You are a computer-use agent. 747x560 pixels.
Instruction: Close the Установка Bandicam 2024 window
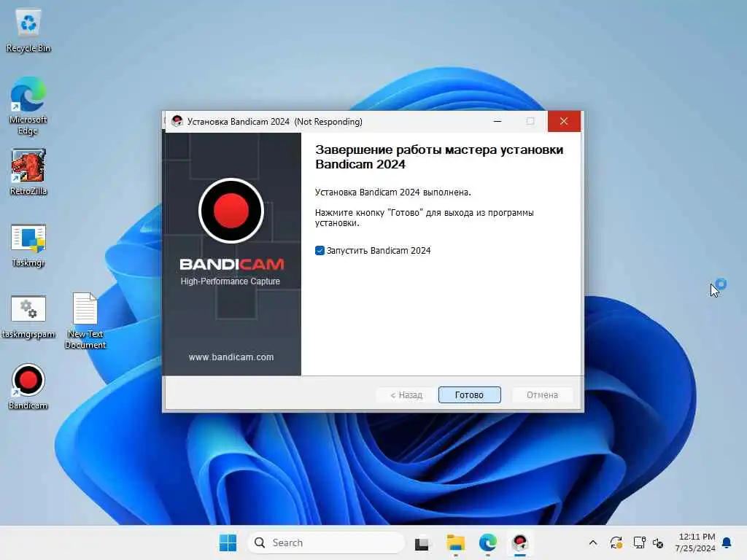pyautogui.click(x=564, y=122)
